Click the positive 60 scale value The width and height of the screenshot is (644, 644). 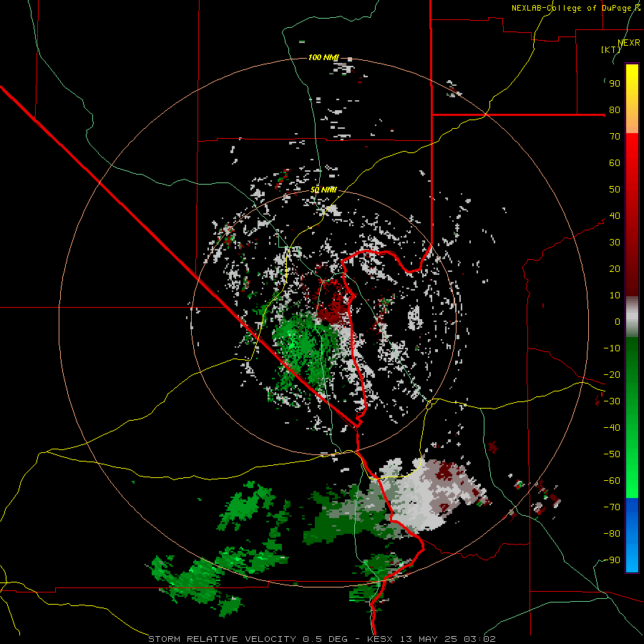click(615, 163)
